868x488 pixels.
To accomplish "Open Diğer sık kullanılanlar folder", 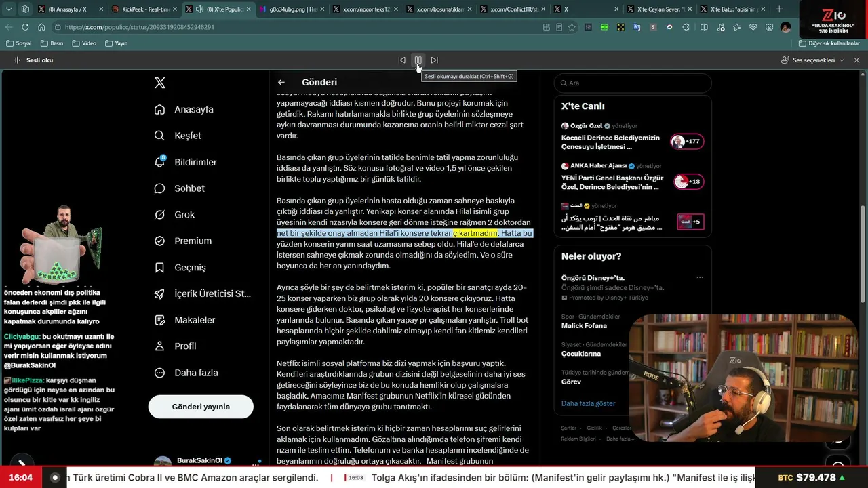I will pyautogui.click(x=829, y=43).
